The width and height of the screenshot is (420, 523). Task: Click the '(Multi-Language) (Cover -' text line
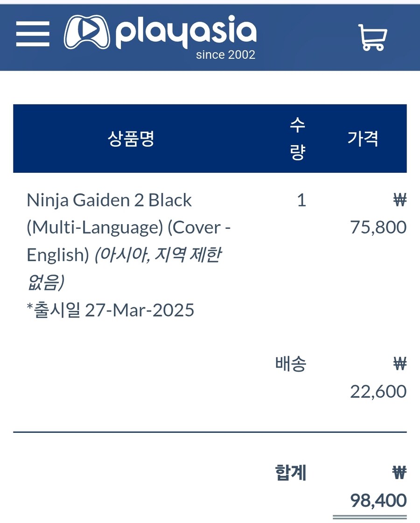129,227
